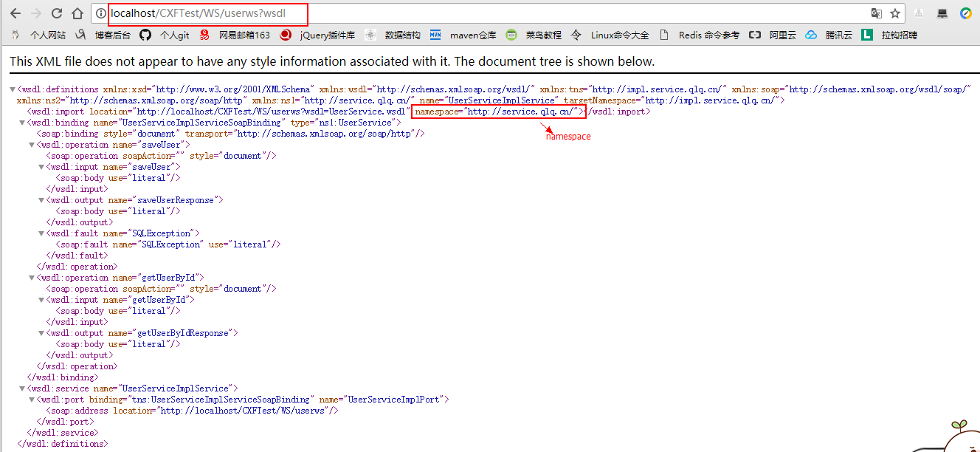Click the closing </wsdl:definitions> tag
This screenshot has width=980, height=452.
click(62, 444)
